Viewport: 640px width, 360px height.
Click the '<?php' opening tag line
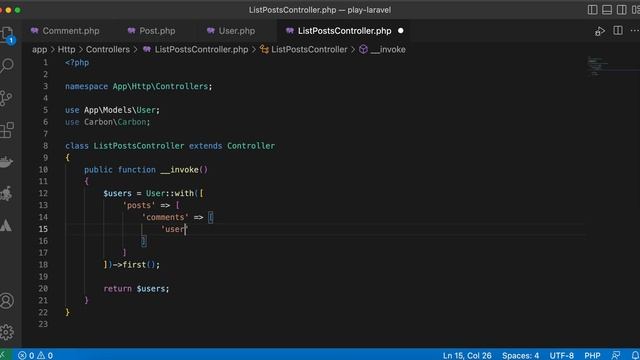tap(77, 63)
